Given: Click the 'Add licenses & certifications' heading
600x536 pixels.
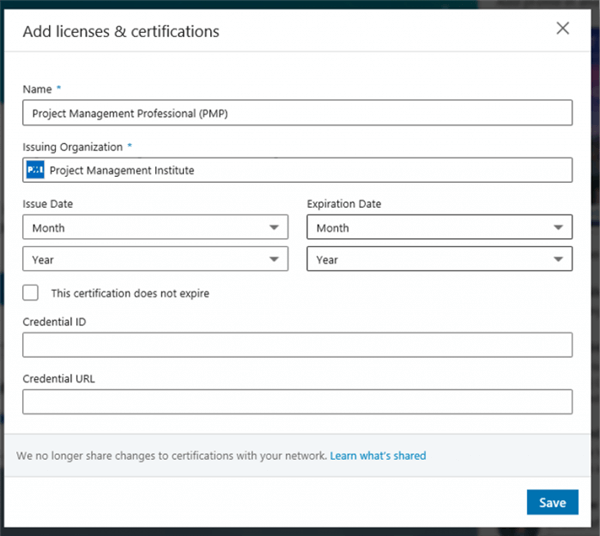Looking at the screenshot, I should click(x=121, y=31).
